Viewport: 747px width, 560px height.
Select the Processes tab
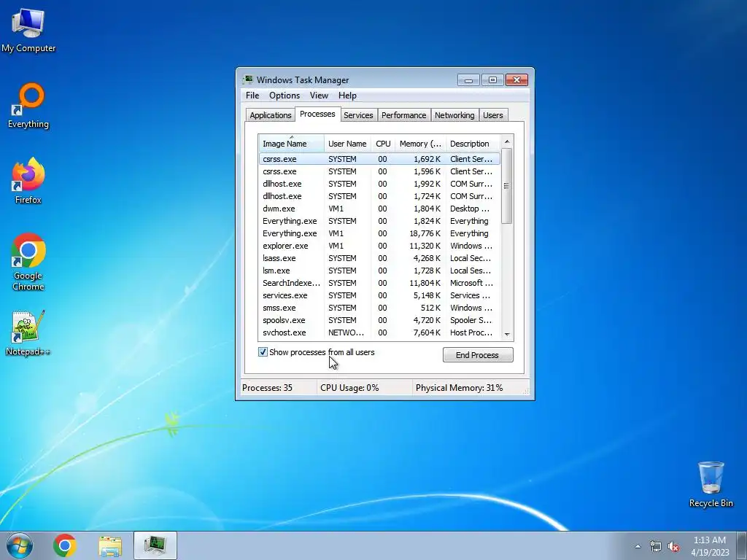(317, 114)
